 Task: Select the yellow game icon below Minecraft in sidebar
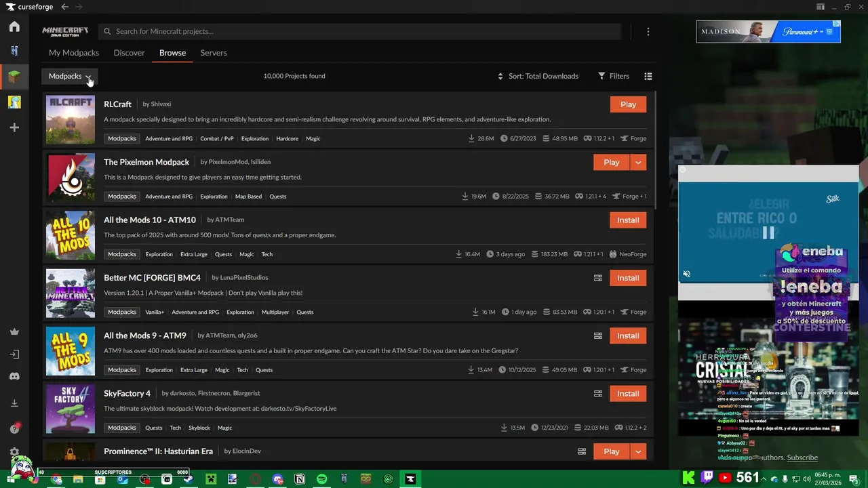pos(14,102)
